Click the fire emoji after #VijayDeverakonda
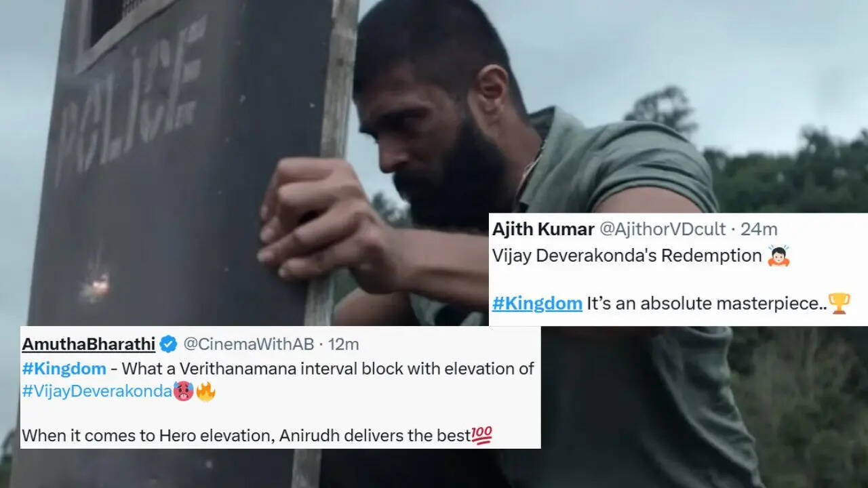 tap(205, 390)
